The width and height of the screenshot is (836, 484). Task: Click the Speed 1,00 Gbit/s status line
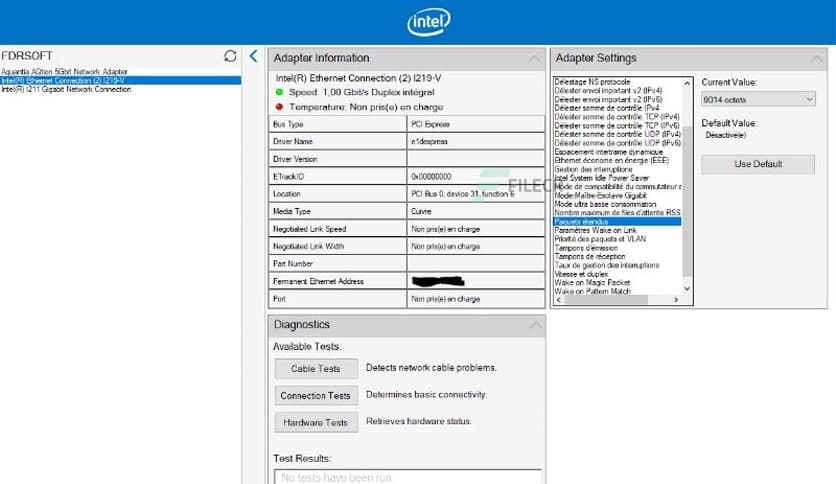[x=361, y=92]
